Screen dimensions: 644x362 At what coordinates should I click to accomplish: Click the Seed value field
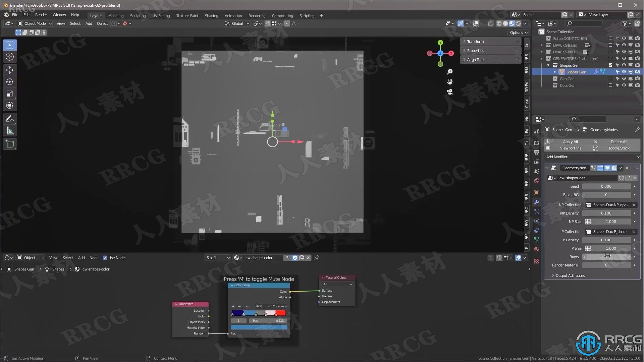click(606, 186)
